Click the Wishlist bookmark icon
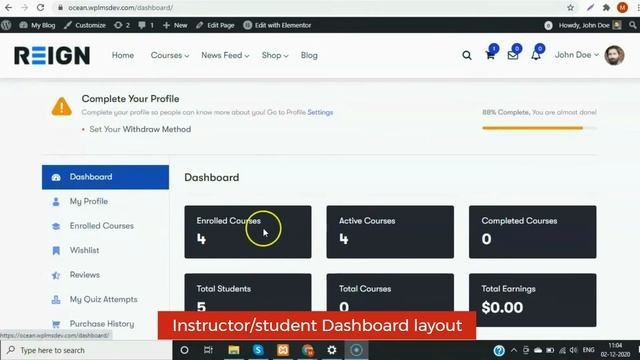This screenshot has height=360, width=640. pos(56,251)
